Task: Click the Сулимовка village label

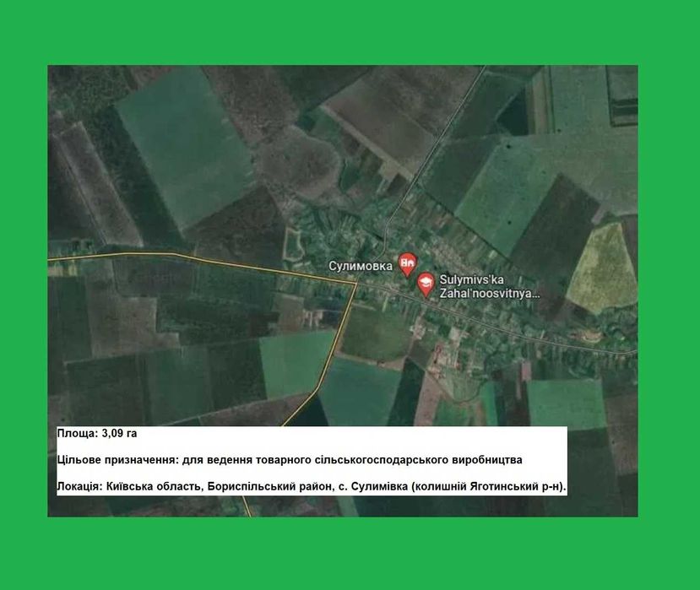Action: pyautogui.click(x=361, y=266)
